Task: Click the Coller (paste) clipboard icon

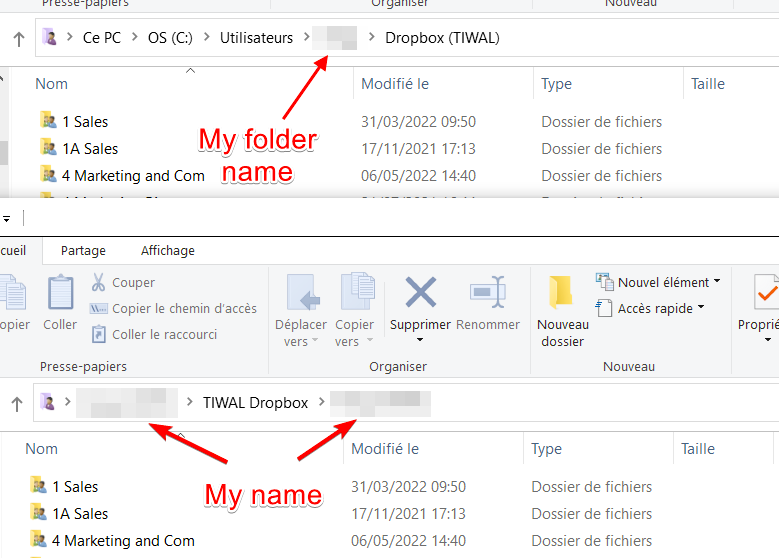Action: [60, 293]
